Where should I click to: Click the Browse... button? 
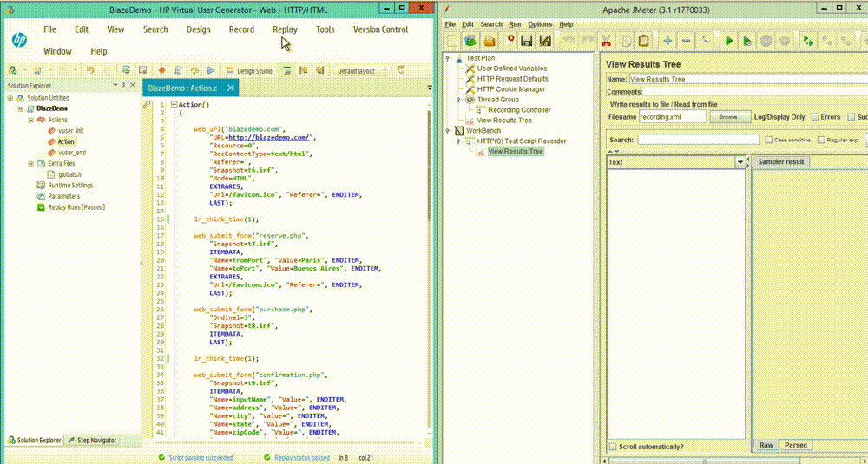click(733, 116)
